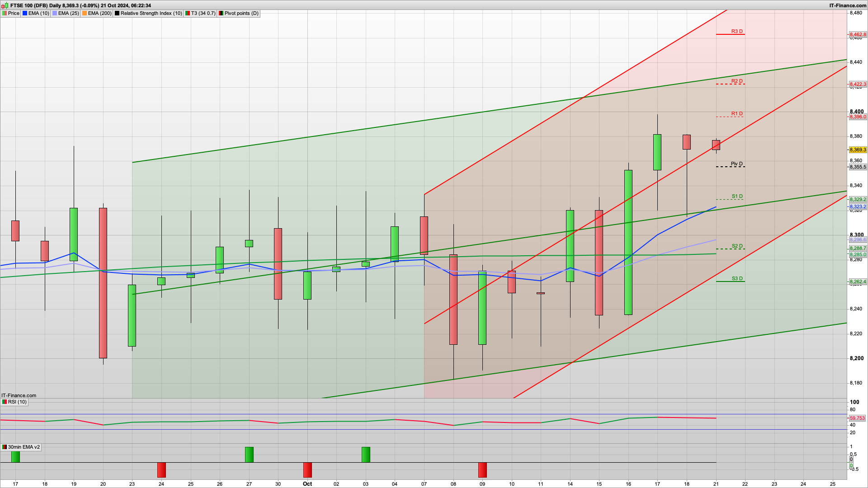868x488 pixels.
Task: Open the Relative Strength Index (10) legend entry
Action: [x=151, y=14]
